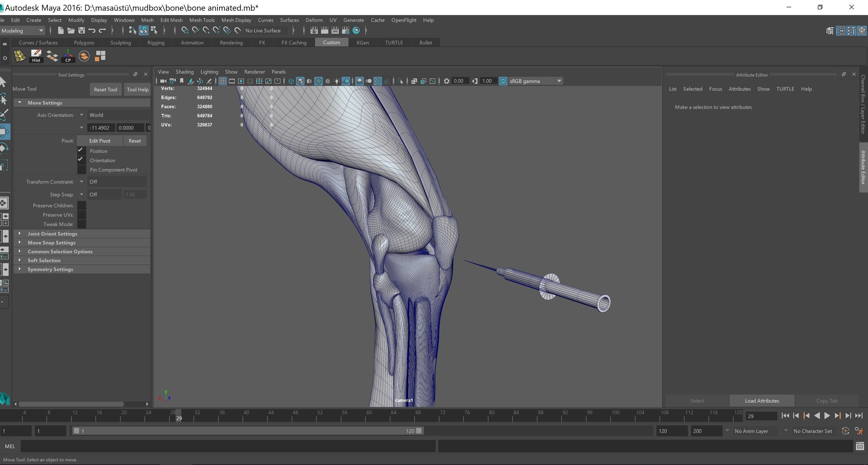Toggle Snap to curves magnet icon

(x=195, y=31)
